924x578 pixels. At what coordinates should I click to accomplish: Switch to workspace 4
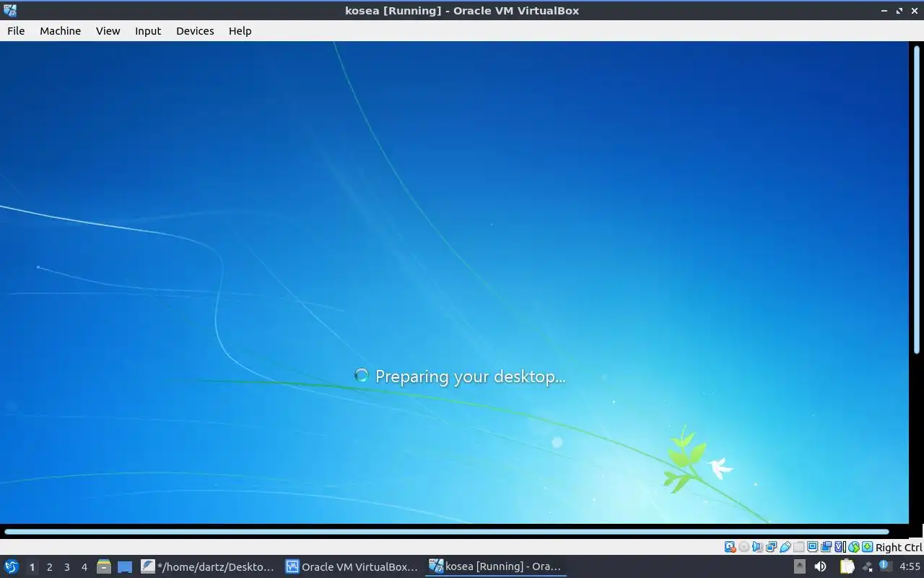pyautogui.click(x=84, y=567)
